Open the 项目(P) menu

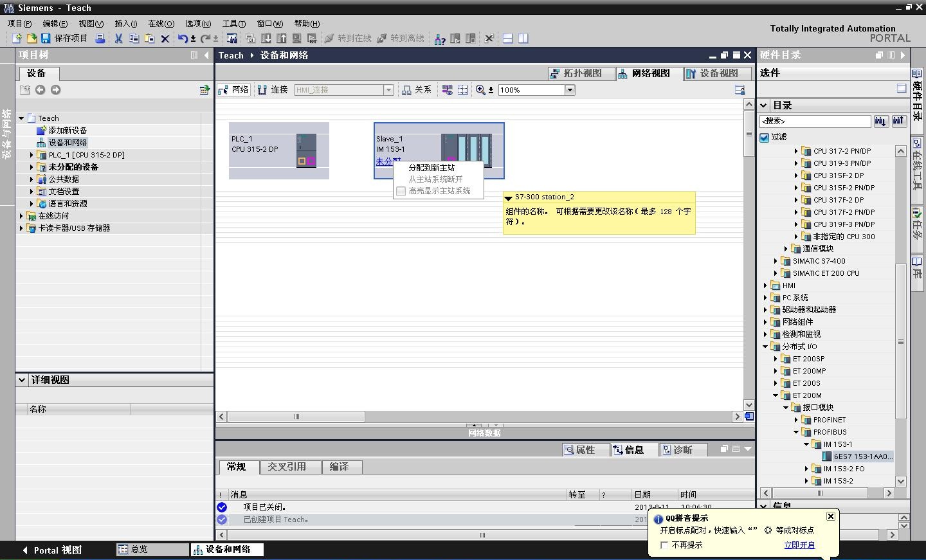(19, 24)
